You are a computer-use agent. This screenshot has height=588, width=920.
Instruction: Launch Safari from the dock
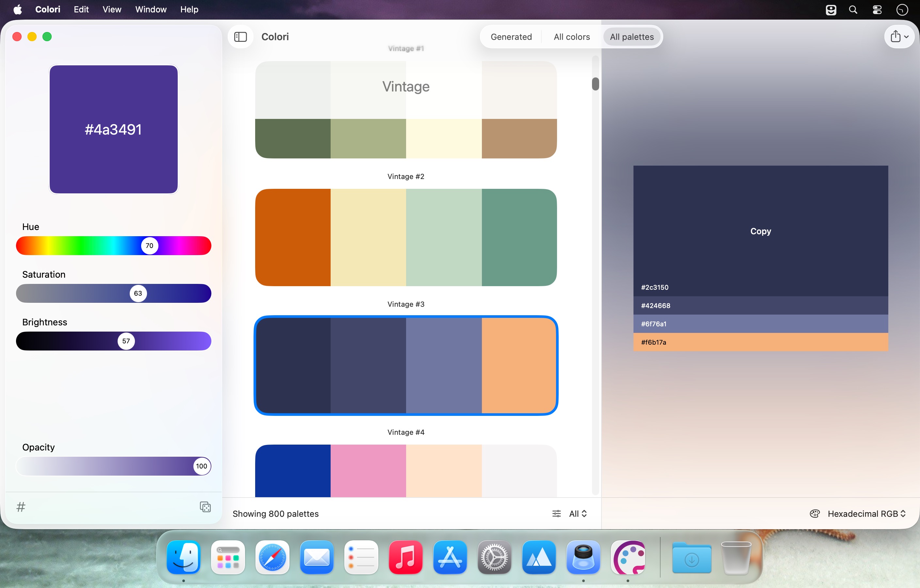pos(272,557)
